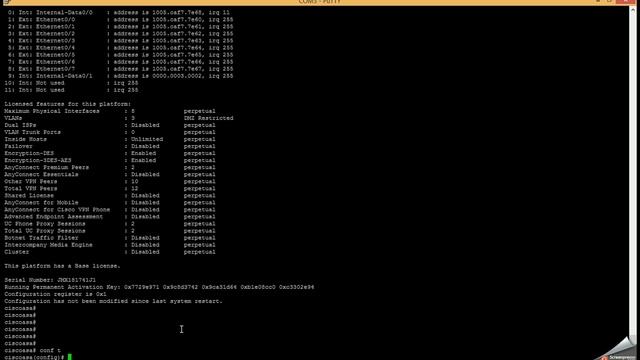Click the scrollbar up arrow
Viewport: 640px width, 360px height.
[633, 9]
